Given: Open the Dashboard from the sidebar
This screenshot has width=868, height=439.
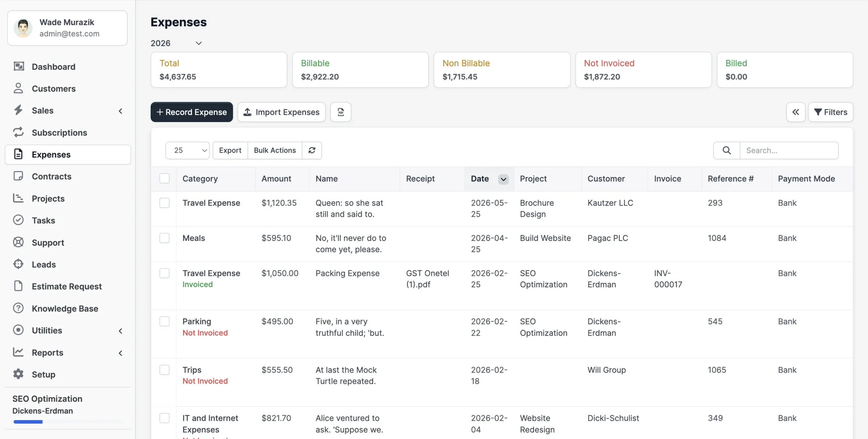Looking at the screenshot, I should [53, 66].
